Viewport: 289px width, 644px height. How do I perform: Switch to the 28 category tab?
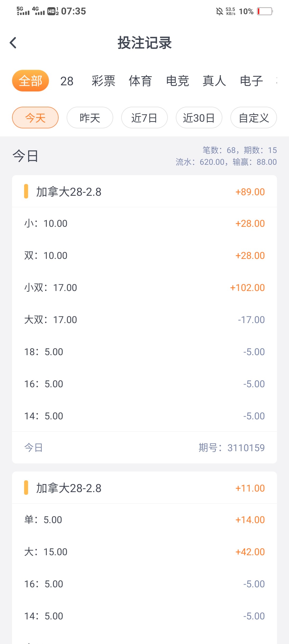(67, 81)
